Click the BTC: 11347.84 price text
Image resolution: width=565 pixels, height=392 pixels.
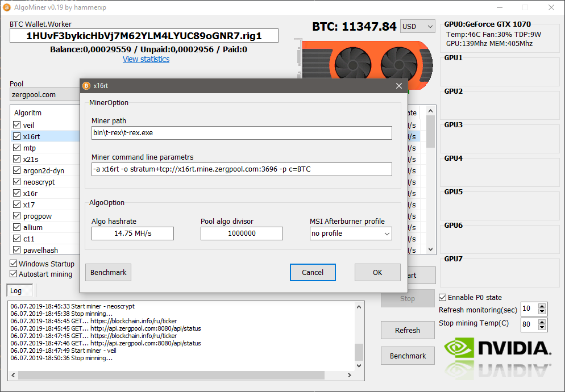tap(354, 26)
